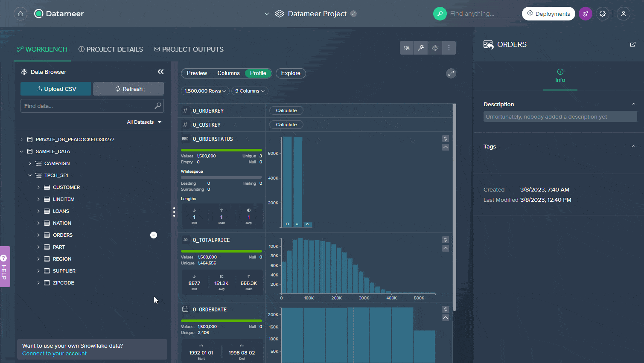Click the Datameer logo
Image resolution: width=644 pixels, height=363 pixels.
[x=59, y=14]
